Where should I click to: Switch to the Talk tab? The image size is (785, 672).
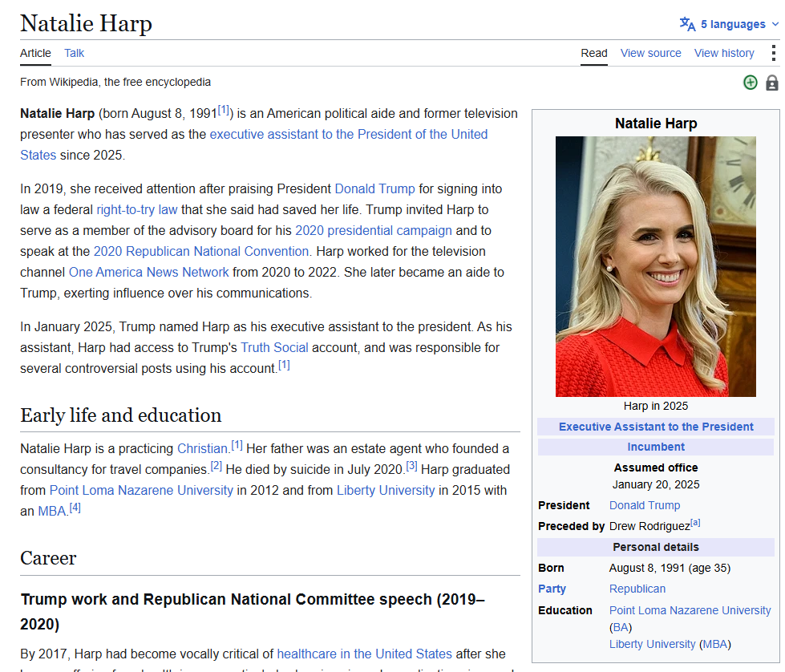tap(74, 53)
